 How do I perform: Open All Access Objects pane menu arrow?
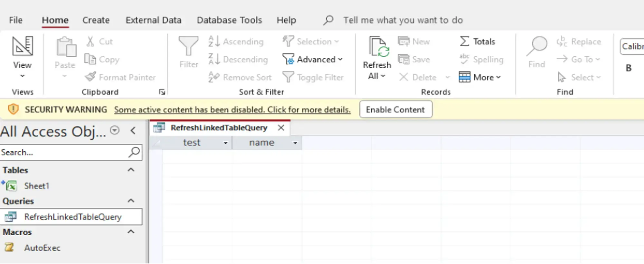[115, 130]
